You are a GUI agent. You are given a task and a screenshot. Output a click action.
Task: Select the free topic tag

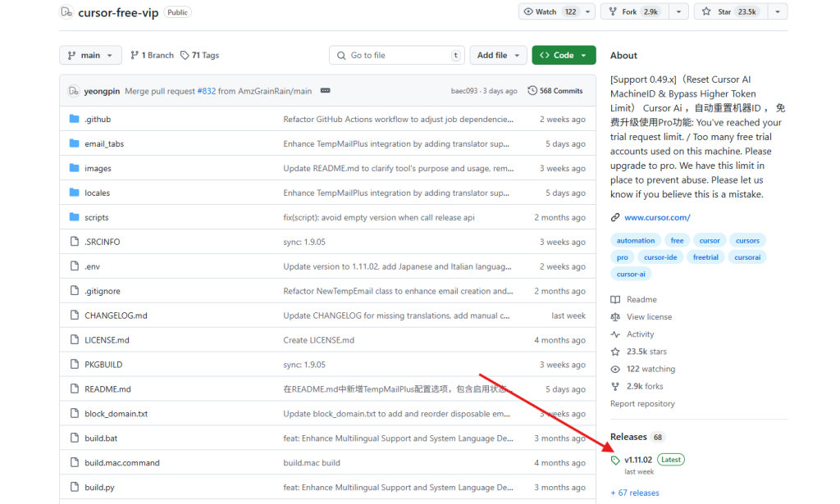click(x=677, y=241)
